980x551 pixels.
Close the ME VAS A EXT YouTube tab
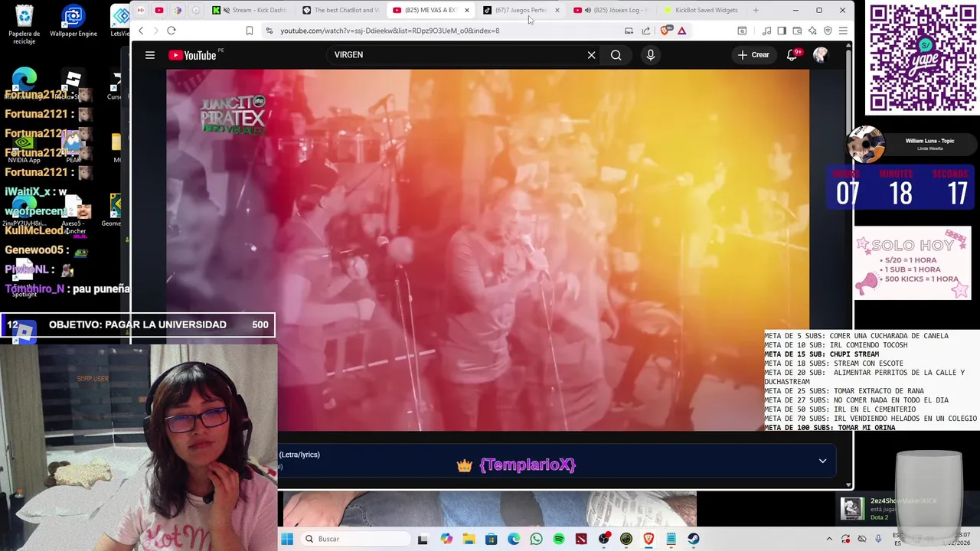tap(467, 10)
